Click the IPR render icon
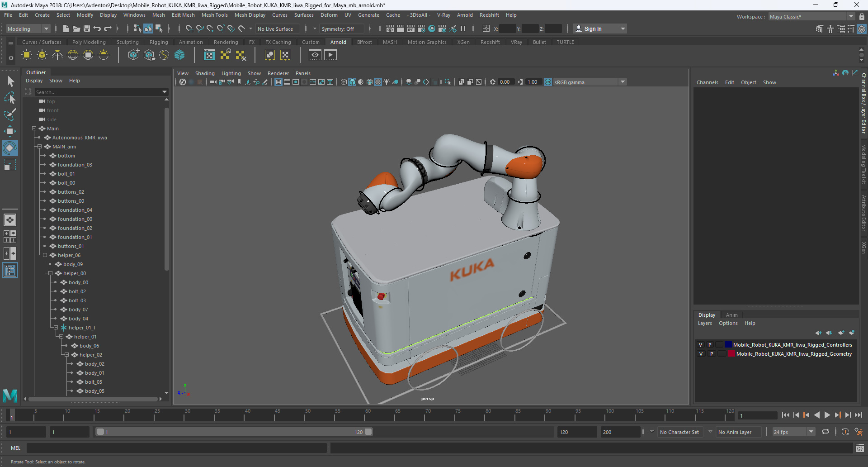The width and height of the screenshot is (868, 467). [411, 29]
